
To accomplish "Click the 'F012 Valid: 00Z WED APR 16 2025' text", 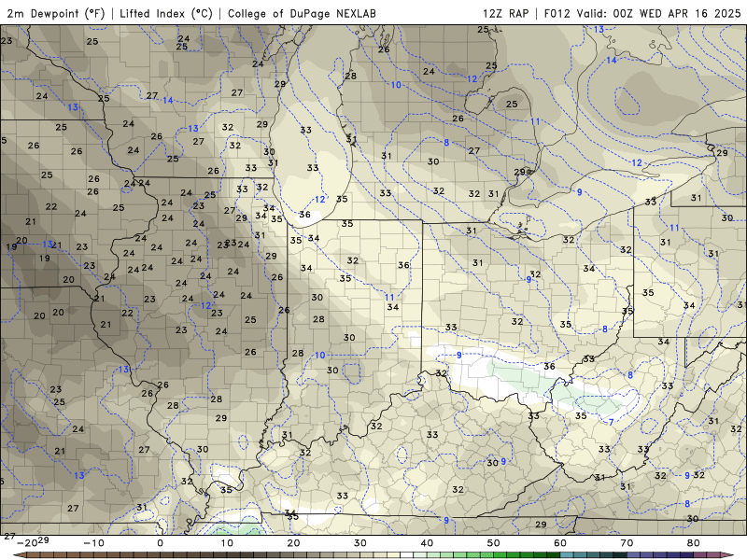I will 642,13.
